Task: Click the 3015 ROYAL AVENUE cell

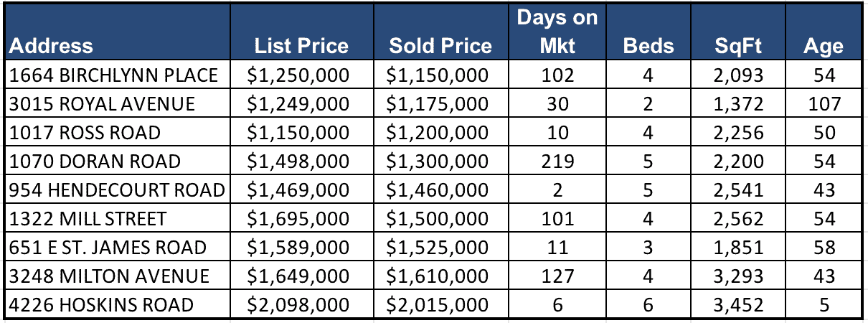Action: tap(101, 103)
